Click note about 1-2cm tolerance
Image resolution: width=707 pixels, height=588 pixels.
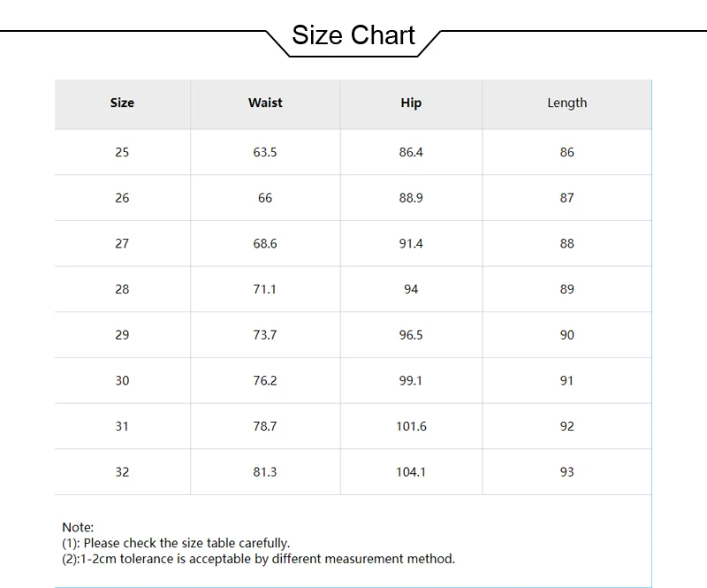258,559
